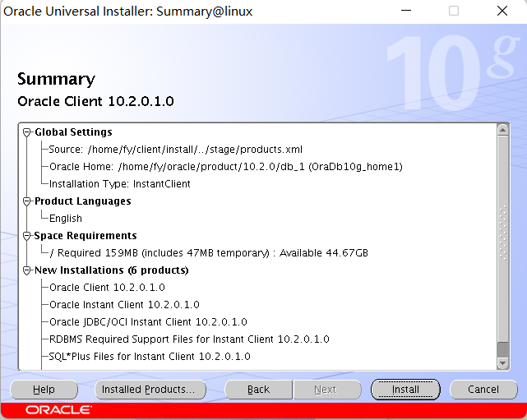
Task: Collapse the Space Requirements tree node
Action: click(x=27, y=236)
